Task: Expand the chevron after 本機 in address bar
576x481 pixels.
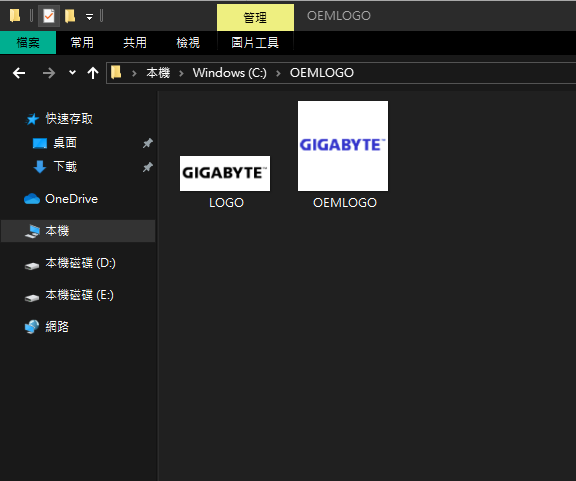Action: (181, 73)
